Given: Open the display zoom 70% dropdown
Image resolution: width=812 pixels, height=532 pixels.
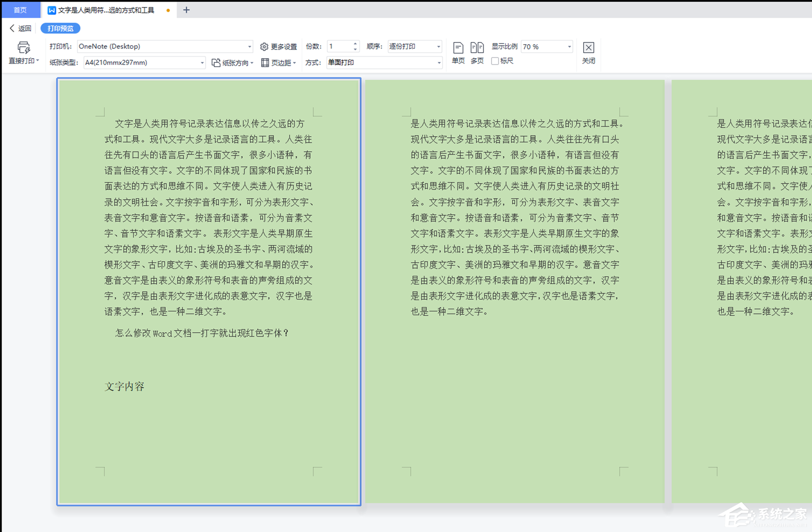Looking at the screenshot, I should pos(547,47).
